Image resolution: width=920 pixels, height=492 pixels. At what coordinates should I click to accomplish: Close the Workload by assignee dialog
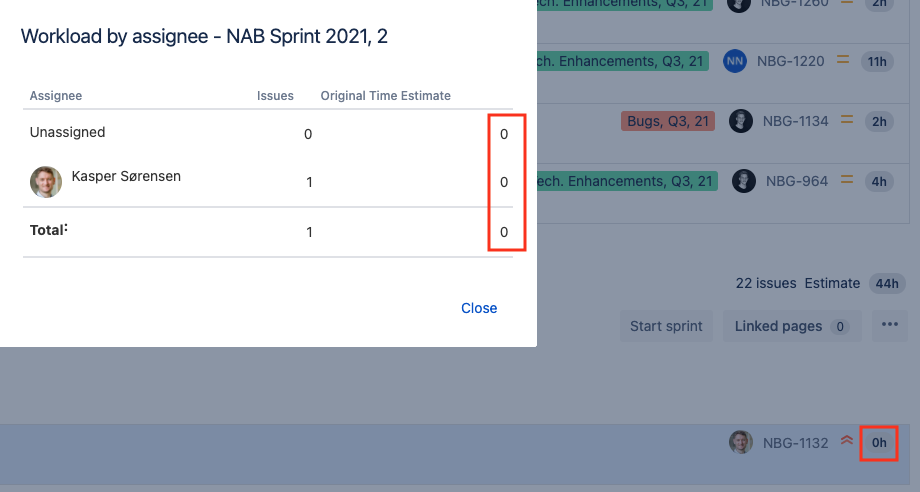coord(479,308)
